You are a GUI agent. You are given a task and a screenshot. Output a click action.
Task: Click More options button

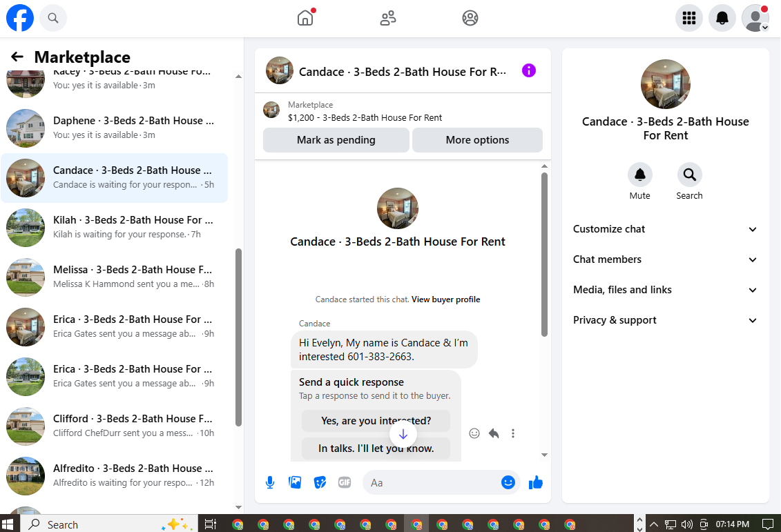[477, 140]
